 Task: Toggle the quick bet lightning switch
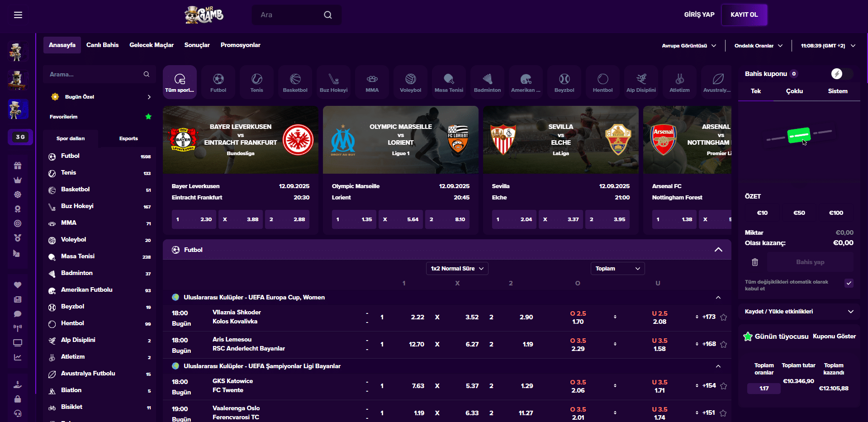click(841, 74)
